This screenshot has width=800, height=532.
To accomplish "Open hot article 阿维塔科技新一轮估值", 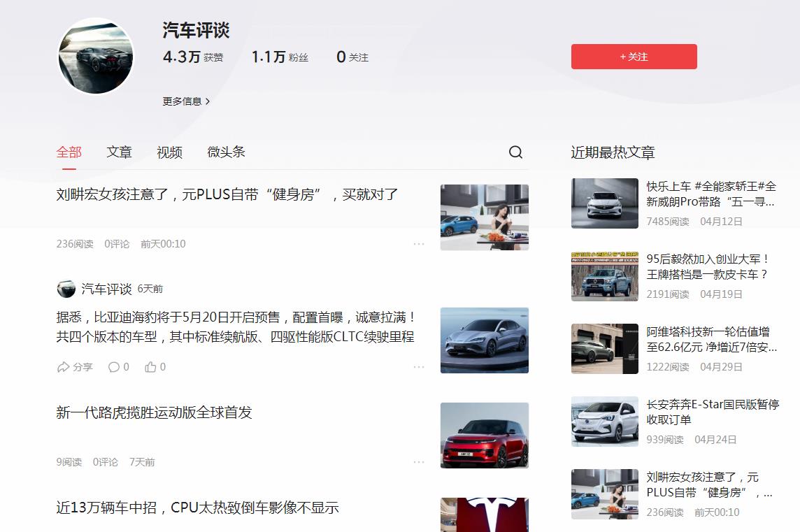I will [712, 340].
